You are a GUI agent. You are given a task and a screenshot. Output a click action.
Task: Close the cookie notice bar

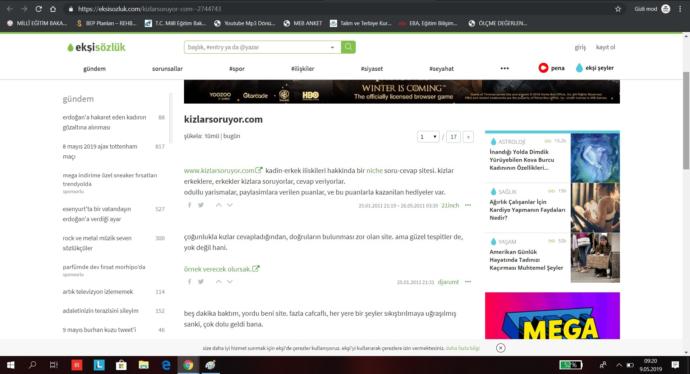(x=500, y=348)
